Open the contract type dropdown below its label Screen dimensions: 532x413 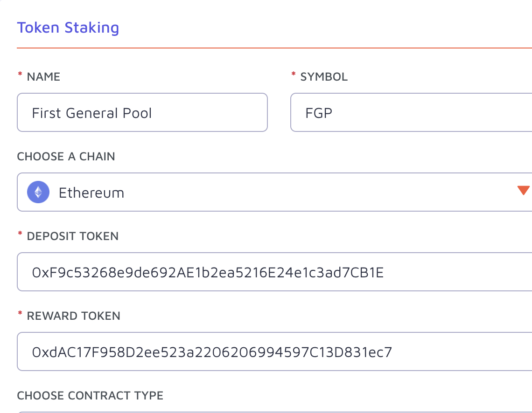coord(274,413)
